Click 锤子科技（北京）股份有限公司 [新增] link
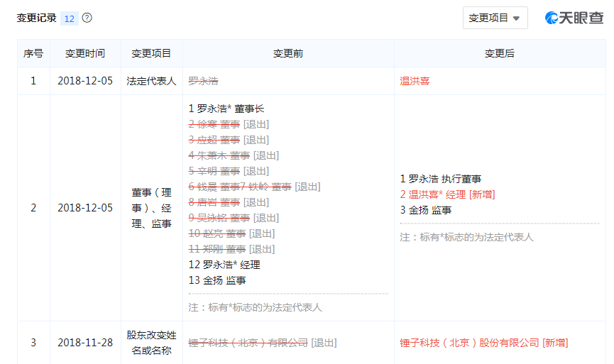 [484, 343]
